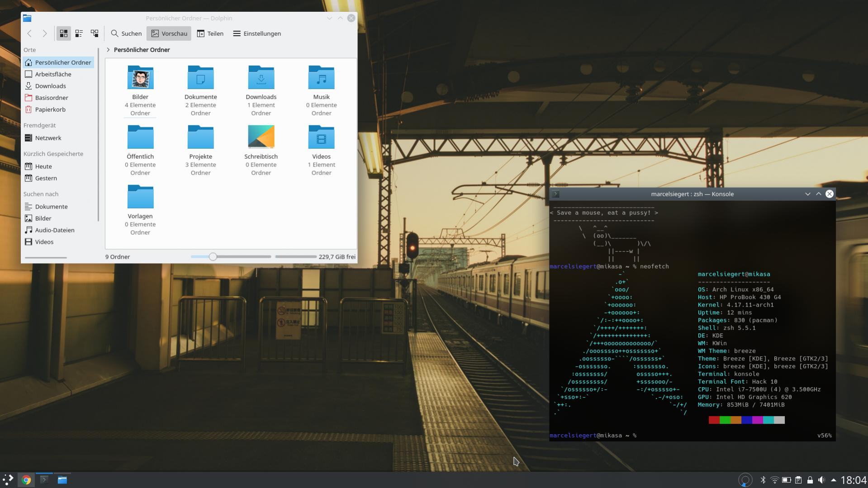Select the Öffentlich folder icon

pos(140,137)
